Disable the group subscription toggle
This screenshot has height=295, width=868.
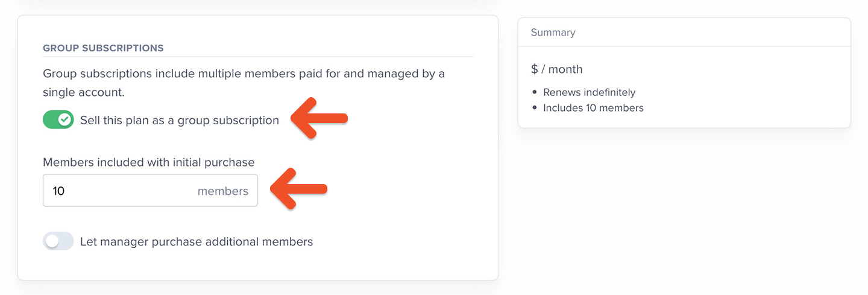point(58,120)
